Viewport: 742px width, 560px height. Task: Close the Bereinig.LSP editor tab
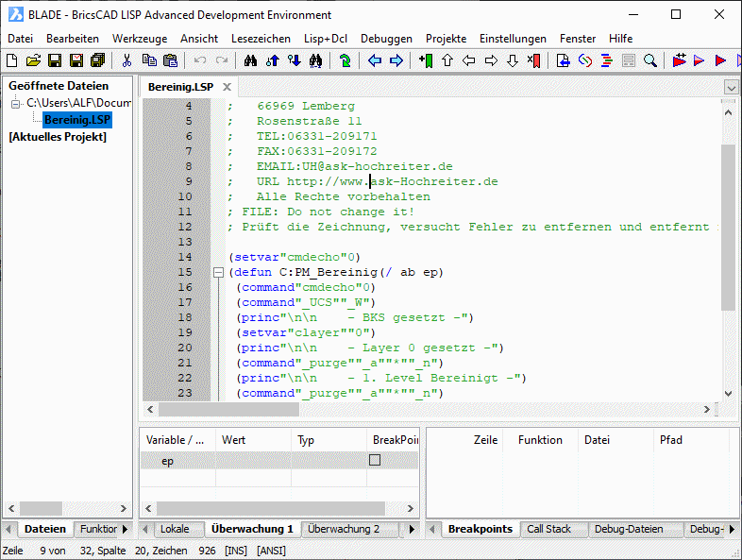tap(228, 87)
